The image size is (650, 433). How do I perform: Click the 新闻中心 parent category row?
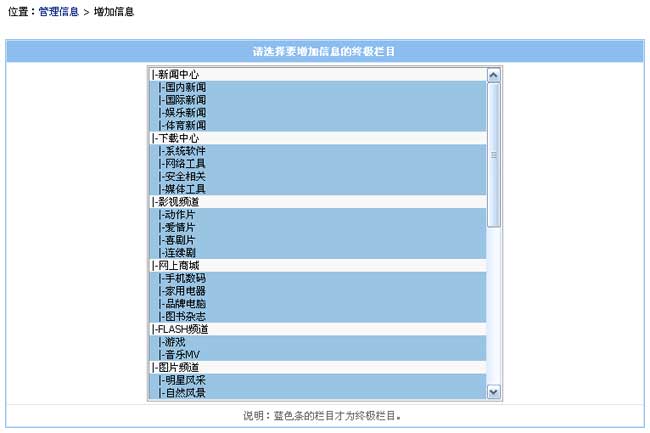[176, 74]
